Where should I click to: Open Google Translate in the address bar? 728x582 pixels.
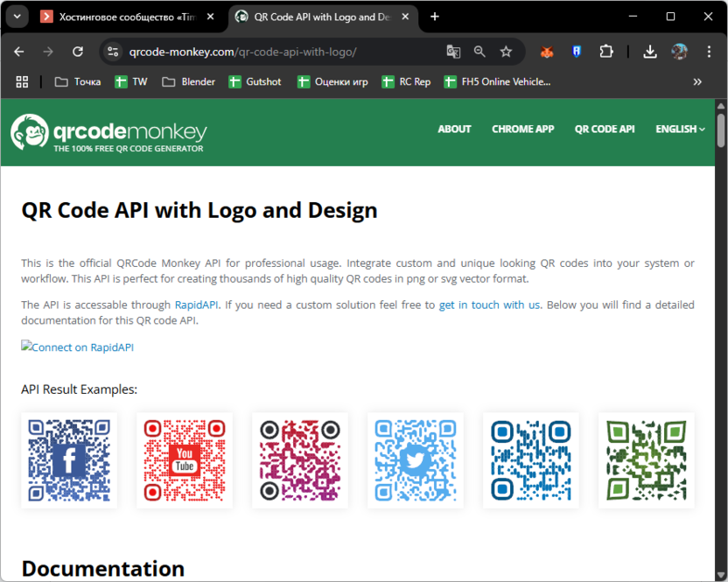tap(453, 52)
